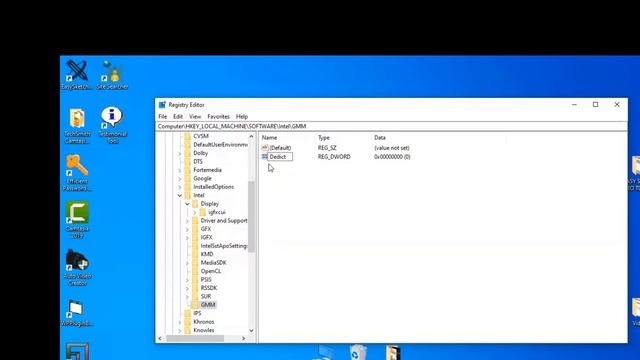This screenshot has height=360, width=640.
Task: Click the tree pane scroll left arrow
Action: [x=160, y=338]
